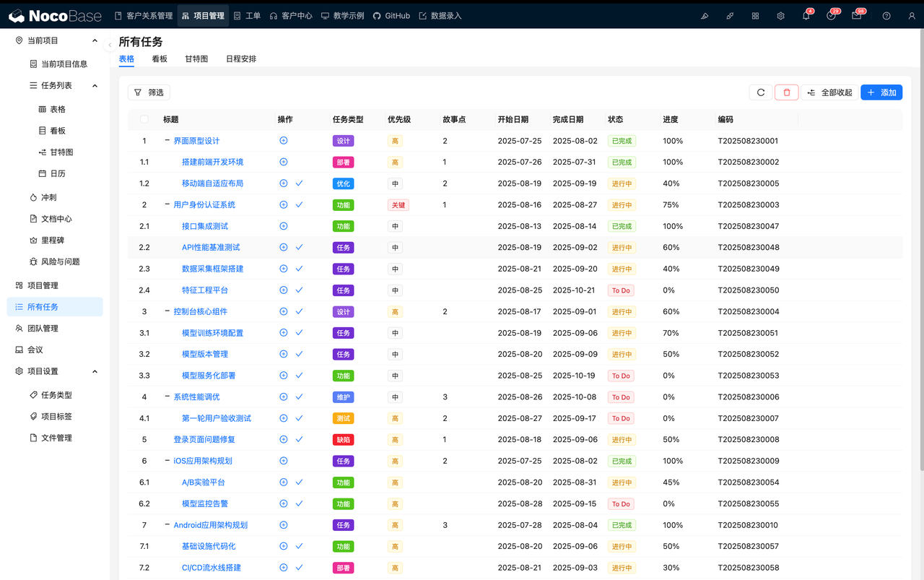Open the help question-mark icon
The width and height of the screenshot is (924, 580).
coord(886,16)
